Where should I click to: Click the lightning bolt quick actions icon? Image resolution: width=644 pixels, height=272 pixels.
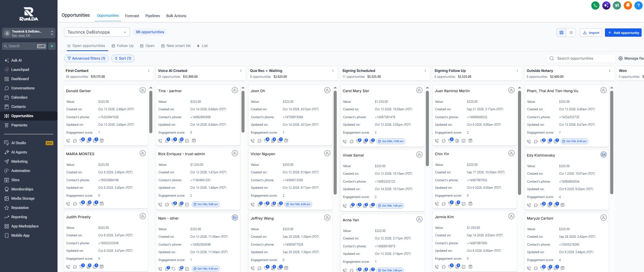(52, 46)
